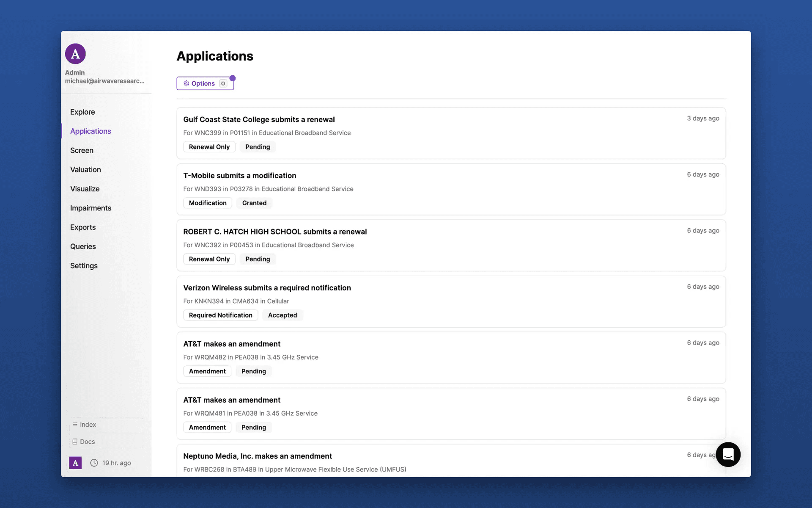Open the Valuation section
Viewport: 812px width, 508px height.
(85, 169)
